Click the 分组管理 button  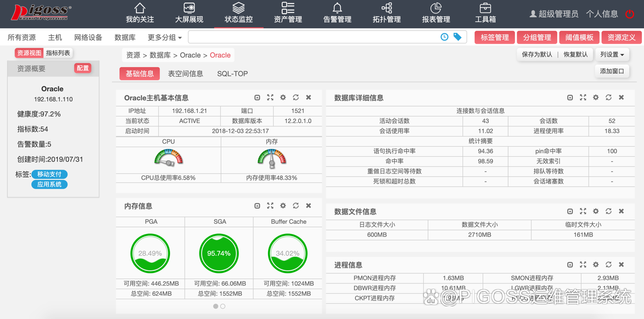pos(537,38)
